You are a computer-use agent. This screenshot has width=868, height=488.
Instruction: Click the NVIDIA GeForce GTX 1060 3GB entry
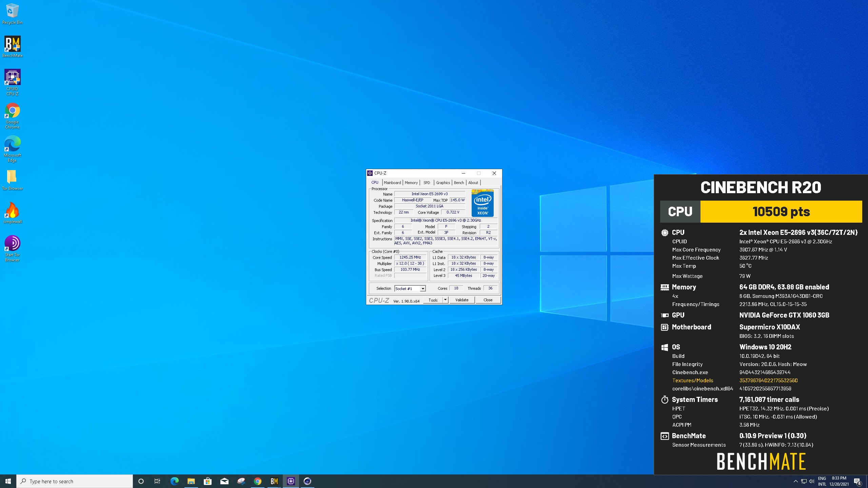pyautogui.click(x=784, y=315)
